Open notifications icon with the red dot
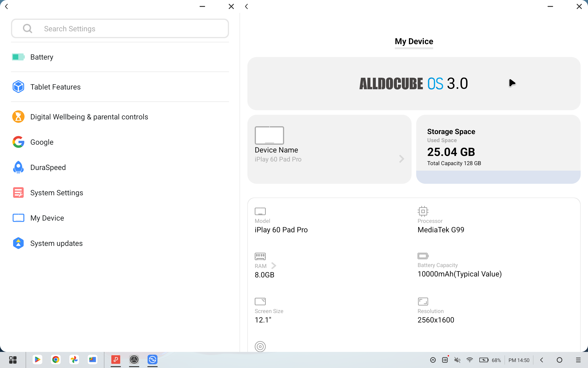 pos(445,360)
